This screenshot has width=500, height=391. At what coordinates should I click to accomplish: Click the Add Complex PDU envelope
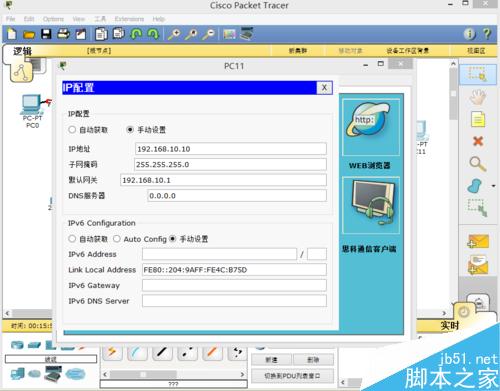[478, 265]
